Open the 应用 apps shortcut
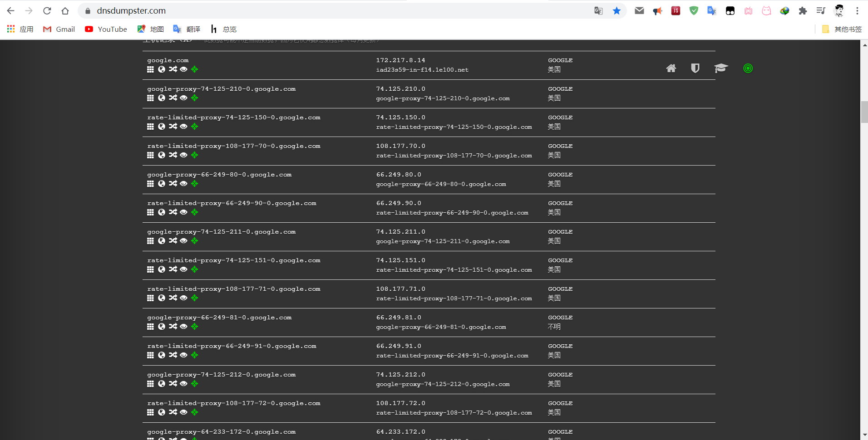This screenshot has width=868, height=440. click(x=20, y=29)
